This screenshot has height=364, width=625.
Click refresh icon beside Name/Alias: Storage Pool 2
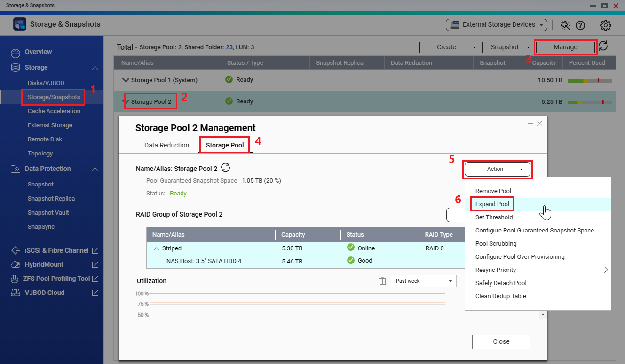click(x=226, y=167)
